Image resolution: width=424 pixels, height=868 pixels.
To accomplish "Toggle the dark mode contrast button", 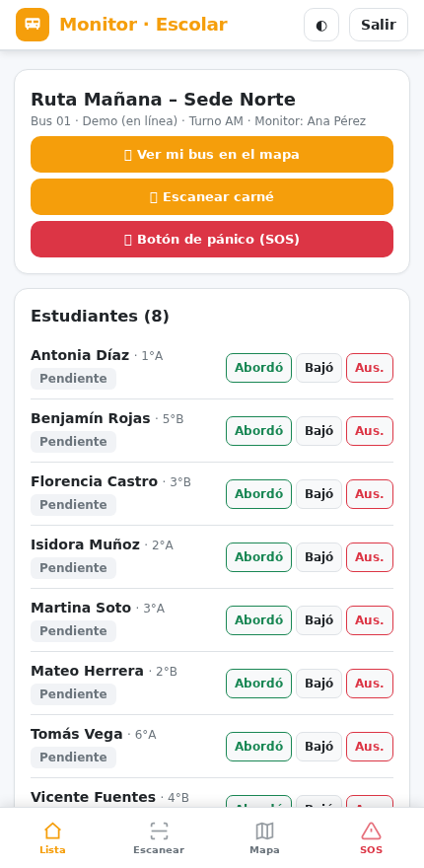I will click(321, 25).
